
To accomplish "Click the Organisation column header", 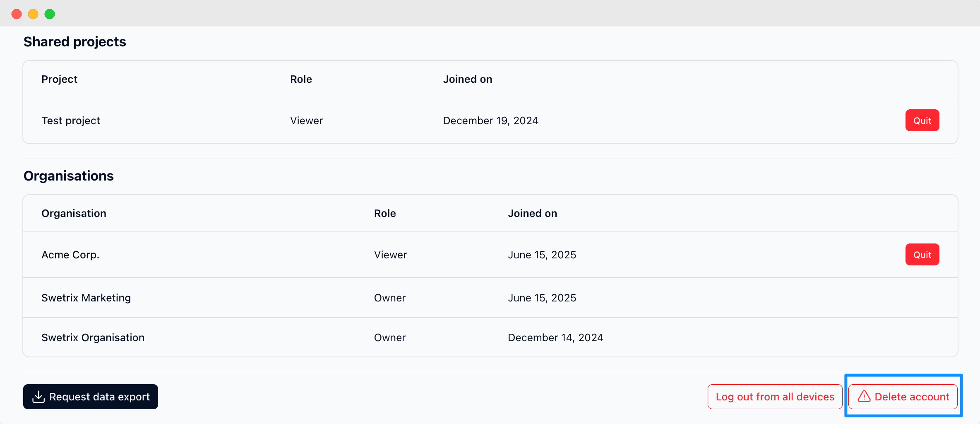I will (x=74, y=213).
